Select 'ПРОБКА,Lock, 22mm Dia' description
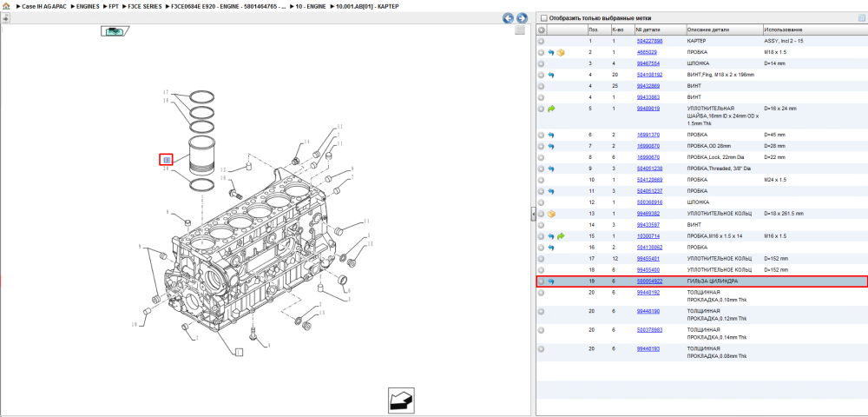The image size is (868, 417). pyautogui.click(x=716, y=158)
